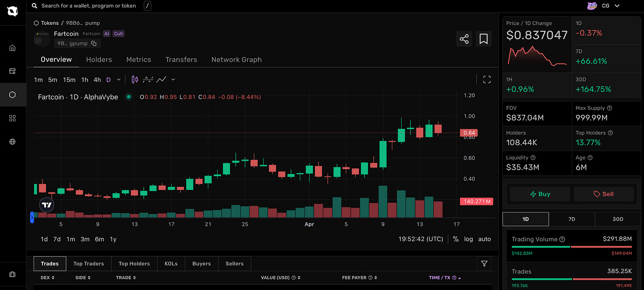Select the hollow candles chart icon

click(148, 80)
